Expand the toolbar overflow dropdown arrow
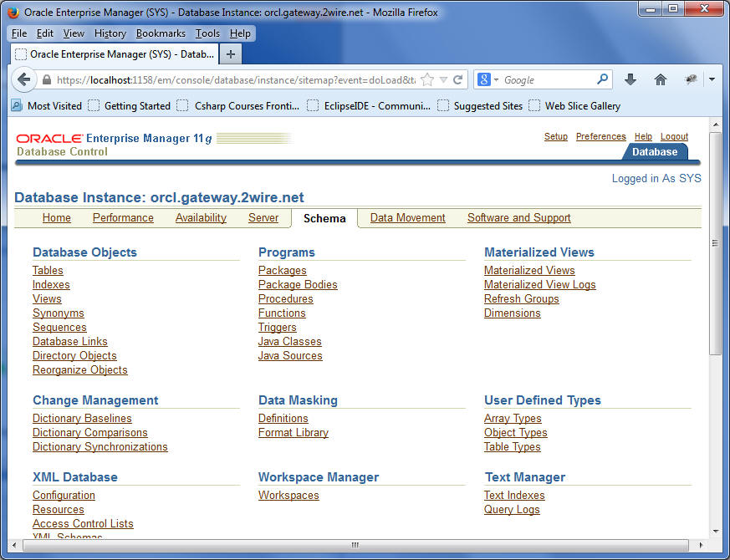This screenshot has width=730, height=560. tap(712, 79)
